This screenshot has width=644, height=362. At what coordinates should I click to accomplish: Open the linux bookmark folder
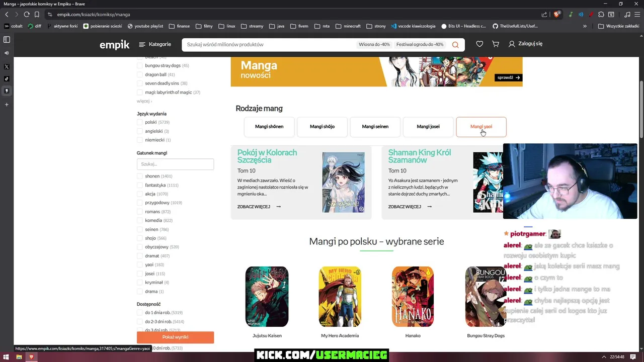[227, 26]
